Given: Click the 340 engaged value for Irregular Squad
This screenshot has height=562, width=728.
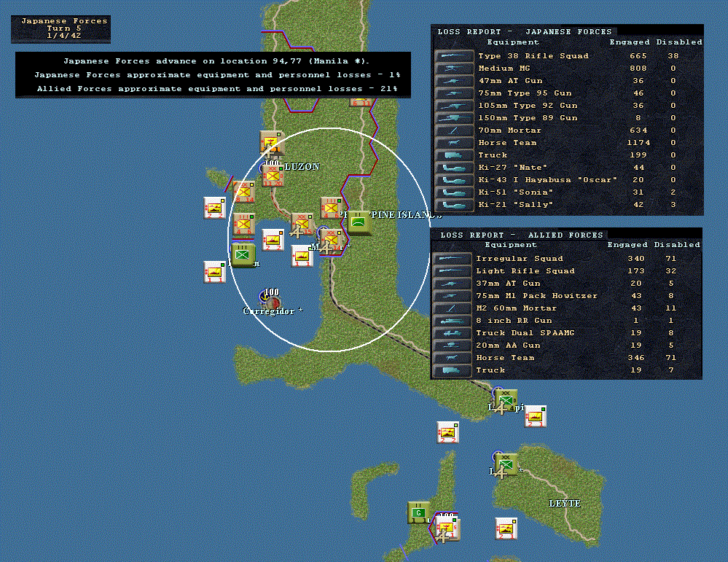Looking at the screenshot, I should [636, 259].
